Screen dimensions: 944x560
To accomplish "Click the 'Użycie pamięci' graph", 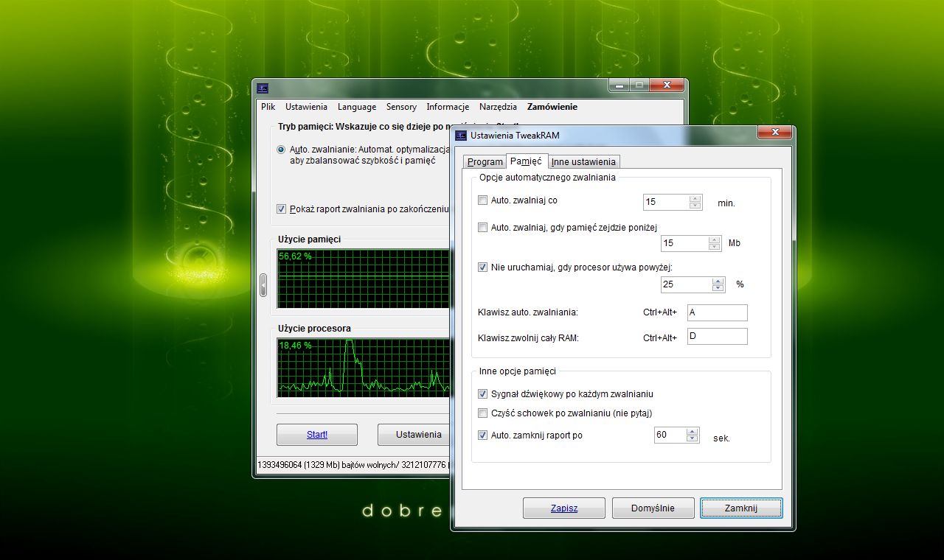I will click(364, 279).
